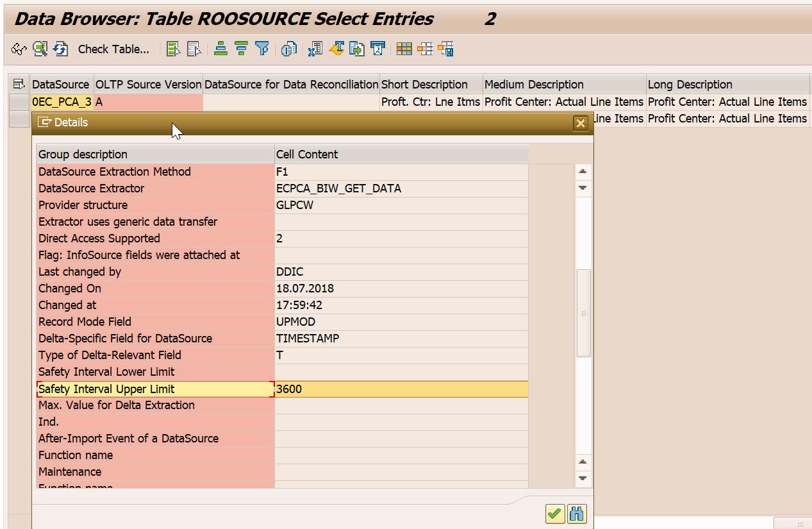The width and height of the screenshot is (812, 529).
Task: Click the Display glasses icon in toolbar
Action: [x=19, y=49]
